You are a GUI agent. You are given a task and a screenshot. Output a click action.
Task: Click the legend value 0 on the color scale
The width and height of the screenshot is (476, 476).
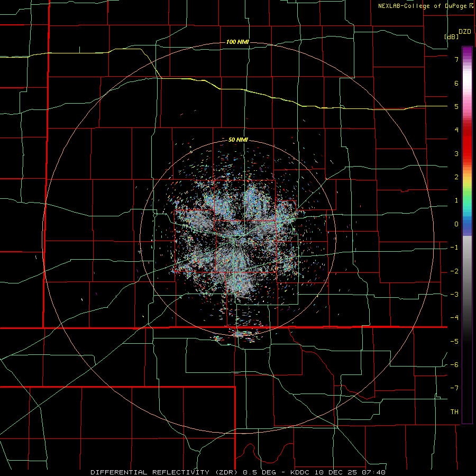coord(456,224)
